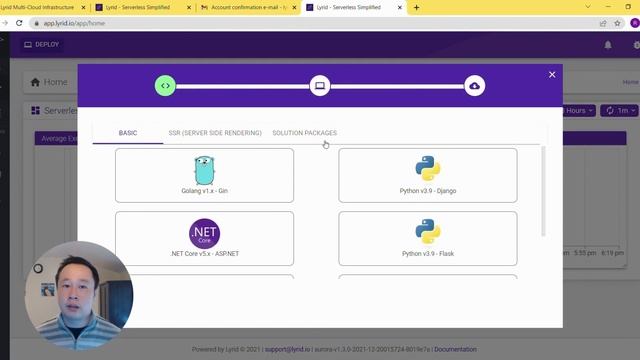Image resolution: width=640 pixels, height=360 pixels.
Task: Open the Solution Packages tab
Action: coord(304,133)
